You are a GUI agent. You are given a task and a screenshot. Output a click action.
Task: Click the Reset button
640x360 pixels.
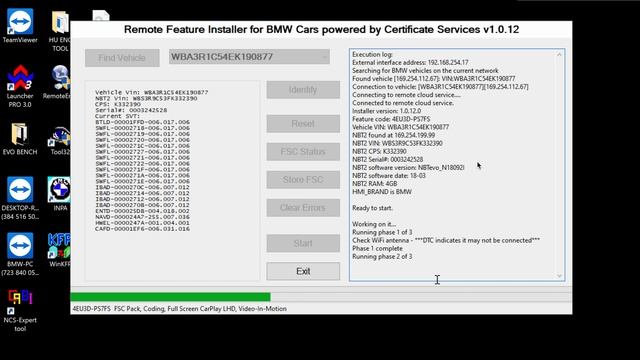[303, 124]
